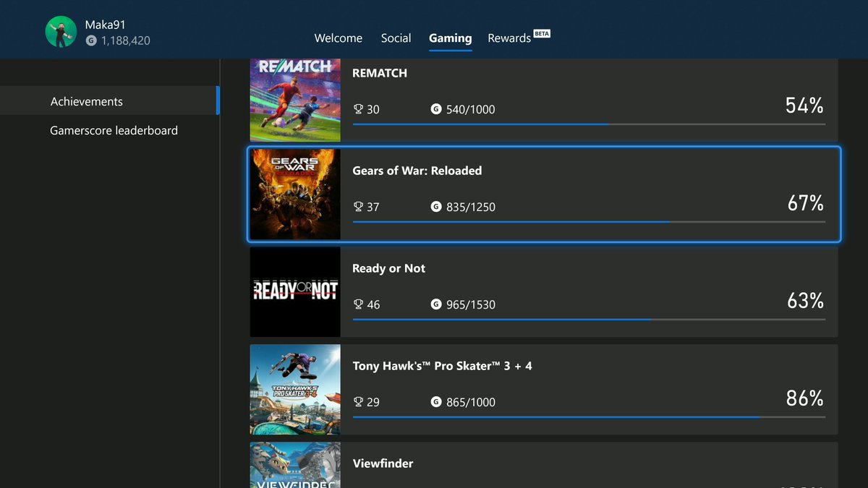Open the Gears of War: Reloaded title
The height and width of the screenshot is (488, 868).
pos(417,171)
